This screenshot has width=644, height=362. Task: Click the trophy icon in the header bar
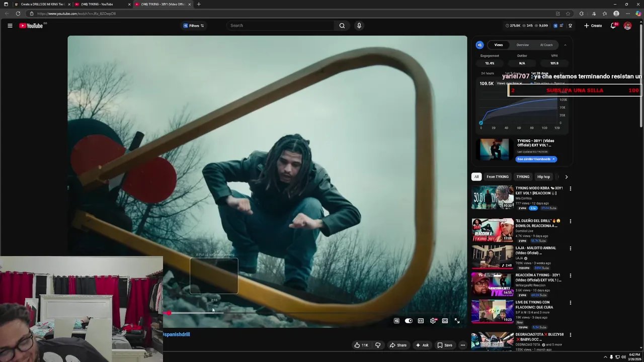pos(570,26)
